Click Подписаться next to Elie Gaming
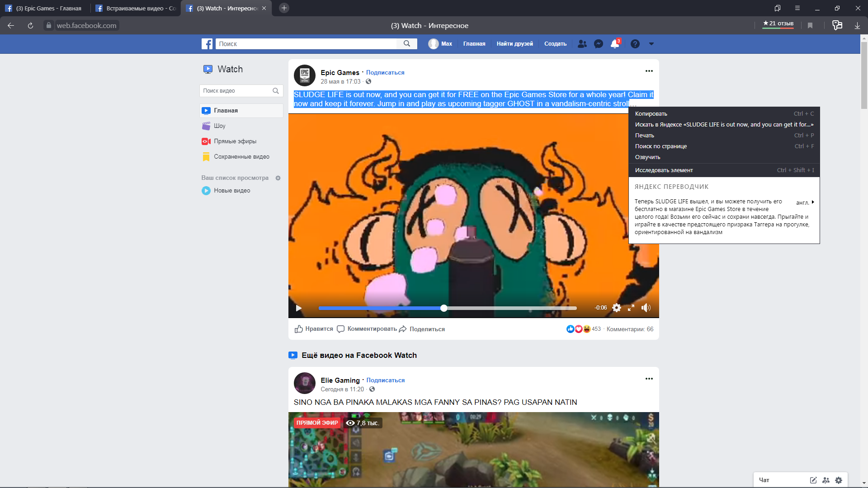This screenshot has height=488, width=868. pos(386,380)
